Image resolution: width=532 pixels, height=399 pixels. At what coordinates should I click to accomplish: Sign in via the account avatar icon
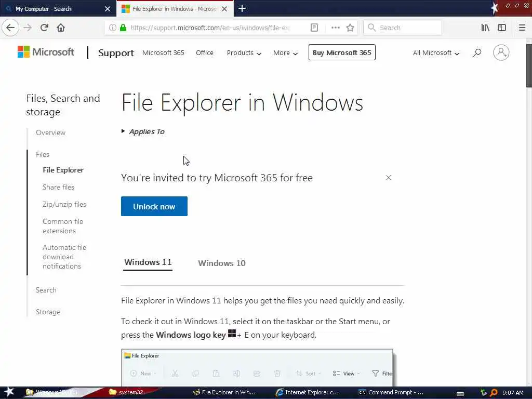click(x=501, y=52)
